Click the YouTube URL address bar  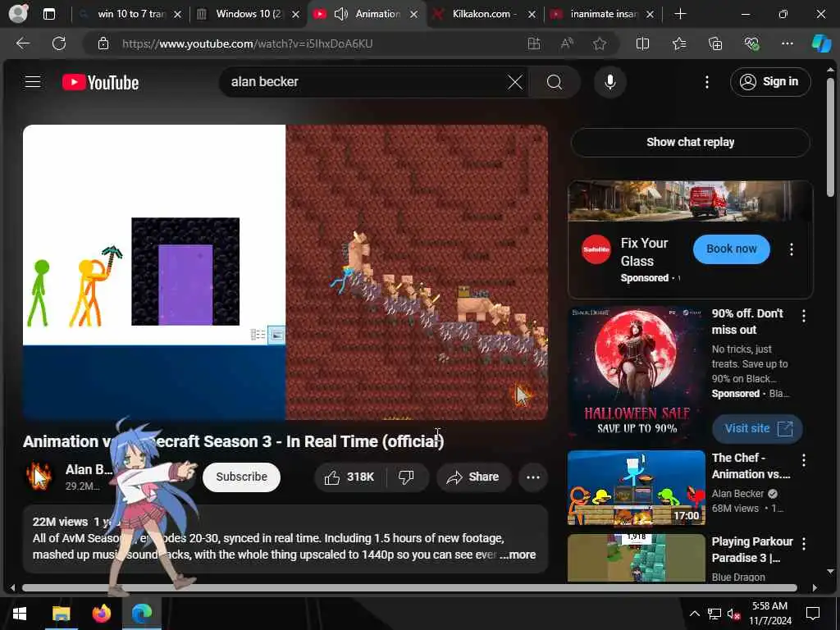tap(248, 43)
